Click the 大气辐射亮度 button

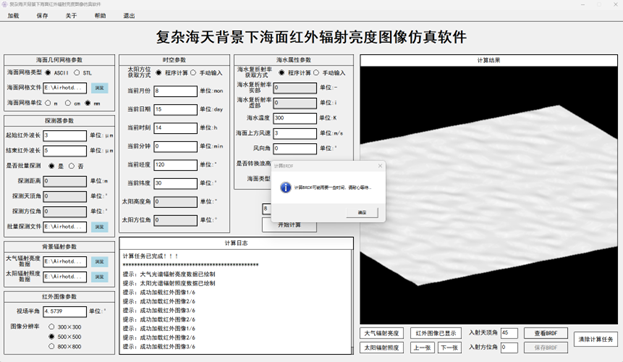(x=381, y=333)
